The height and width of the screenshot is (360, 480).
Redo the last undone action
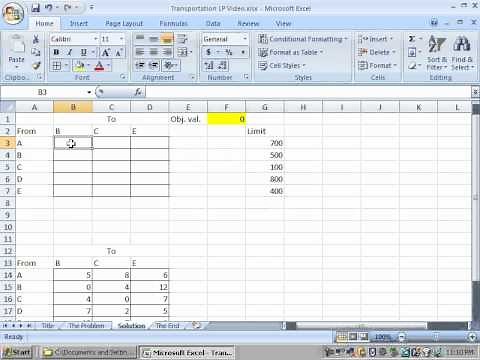(68, 7)
